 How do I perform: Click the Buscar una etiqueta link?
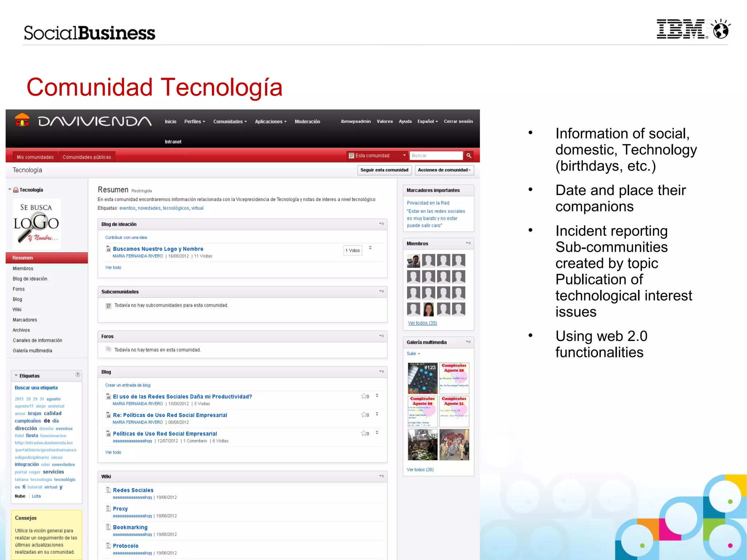point(36,388)
